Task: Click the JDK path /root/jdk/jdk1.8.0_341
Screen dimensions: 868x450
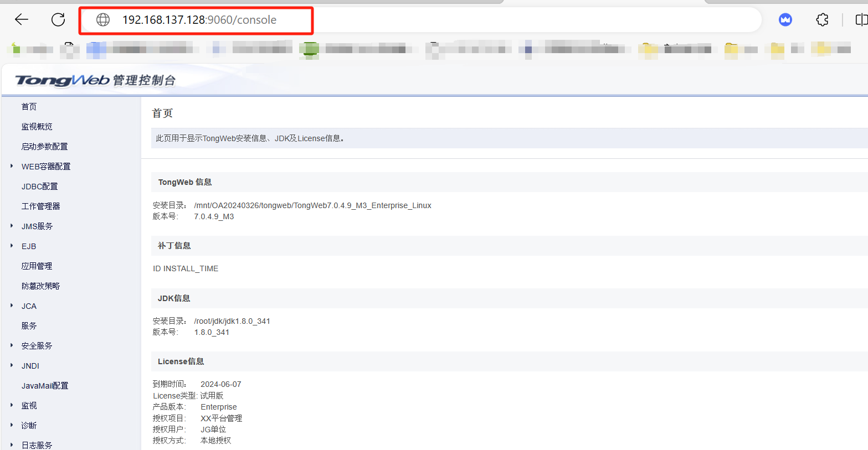Action: click(232, 321)
